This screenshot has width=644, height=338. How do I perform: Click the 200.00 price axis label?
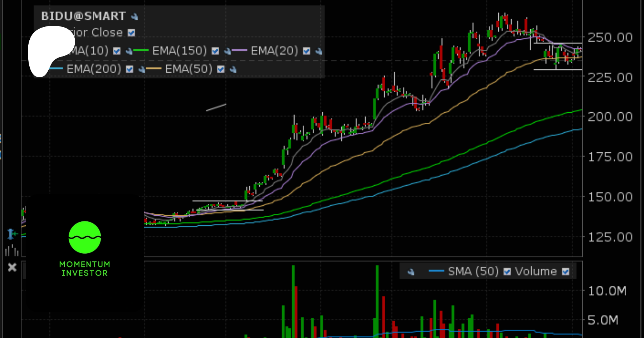click(x=610, y=117)
